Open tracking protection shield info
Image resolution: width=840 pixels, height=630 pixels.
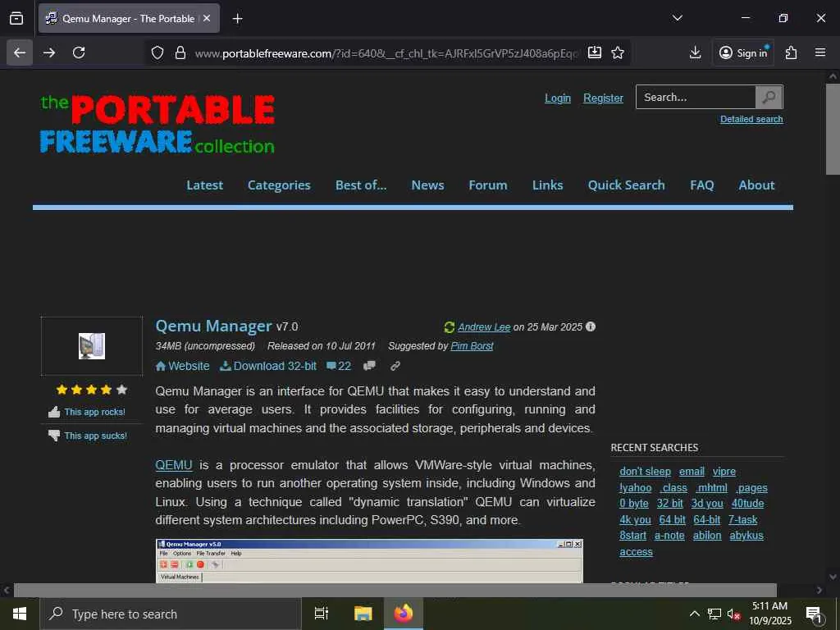(157, 52)
